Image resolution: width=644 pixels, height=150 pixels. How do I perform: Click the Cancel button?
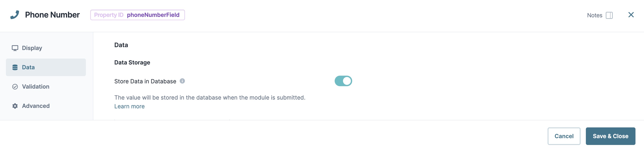point(564,136)
